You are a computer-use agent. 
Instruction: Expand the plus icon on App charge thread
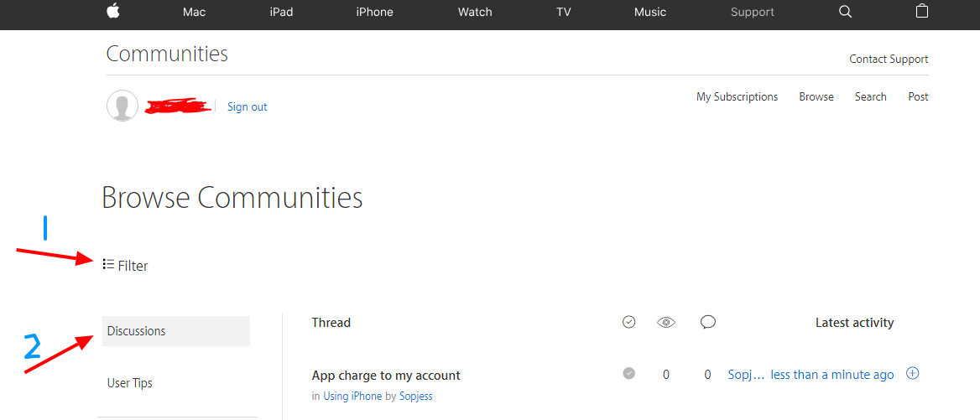[x=913, y=373]
